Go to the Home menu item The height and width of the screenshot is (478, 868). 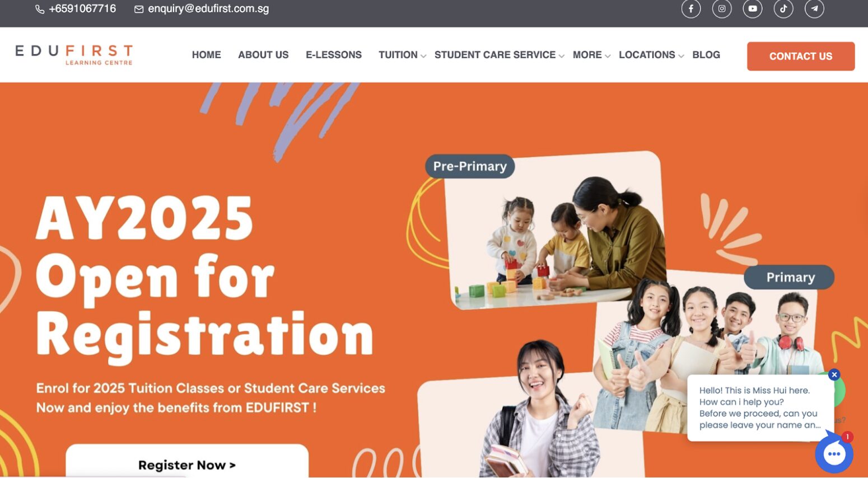click(x=207, y=55)
